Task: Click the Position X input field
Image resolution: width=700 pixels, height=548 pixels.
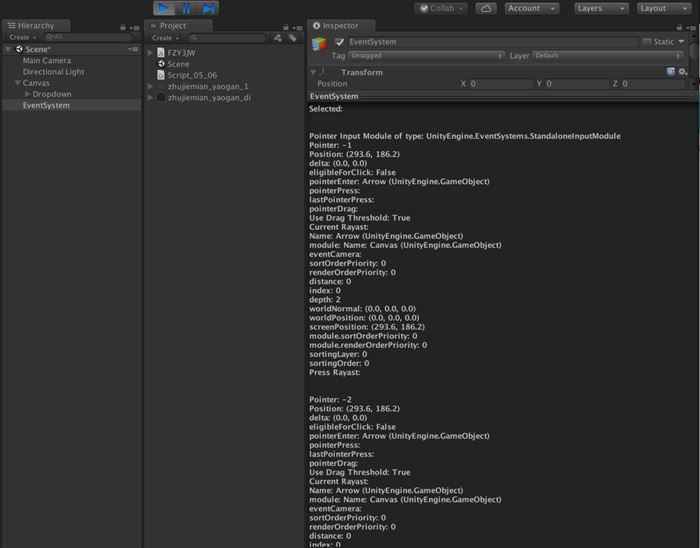Action: coord(500,84)
